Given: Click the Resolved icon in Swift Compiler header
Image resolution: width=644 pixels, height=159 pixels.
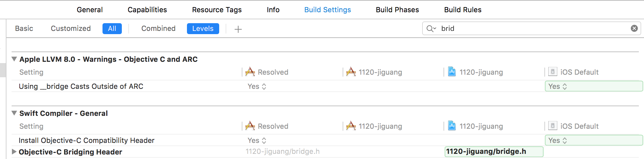Looking at the screenshot, I should [x=250, y=126].
